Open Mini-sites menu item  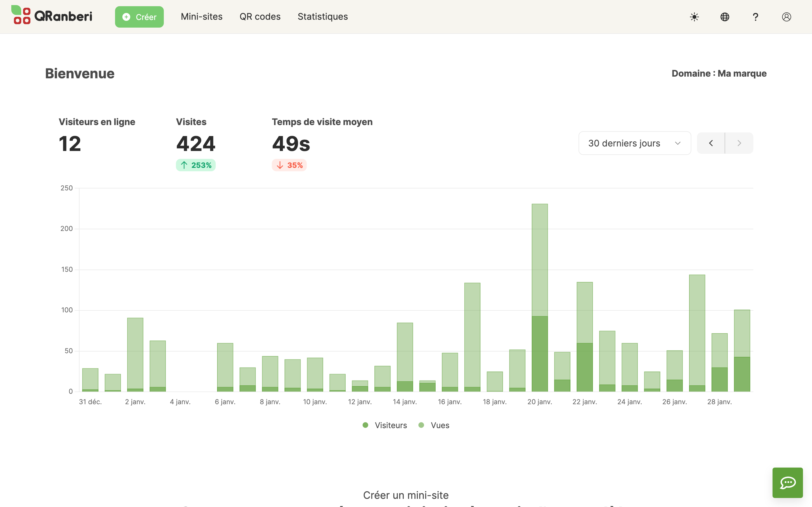pos(201,17)
